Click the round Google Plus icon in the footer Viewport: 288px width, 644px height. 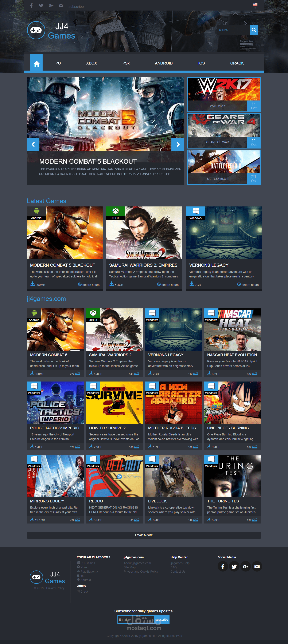[245, 566]
